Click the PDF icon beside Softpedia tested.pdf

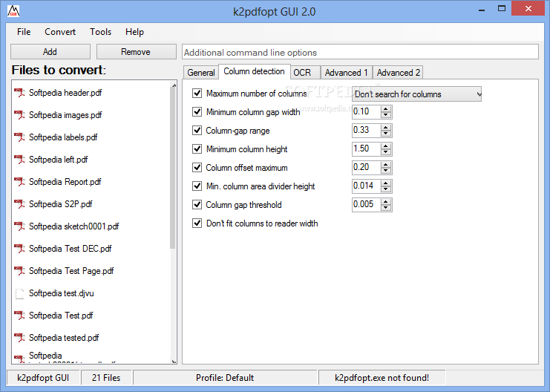[x=19, y=338]
